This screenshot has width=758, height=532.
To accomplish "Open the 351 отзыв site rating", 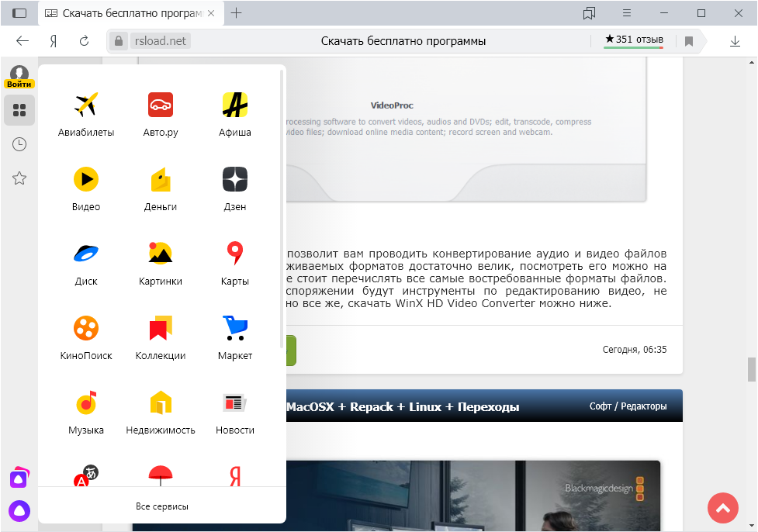I will pyautogui.click(x=634, y=40).
